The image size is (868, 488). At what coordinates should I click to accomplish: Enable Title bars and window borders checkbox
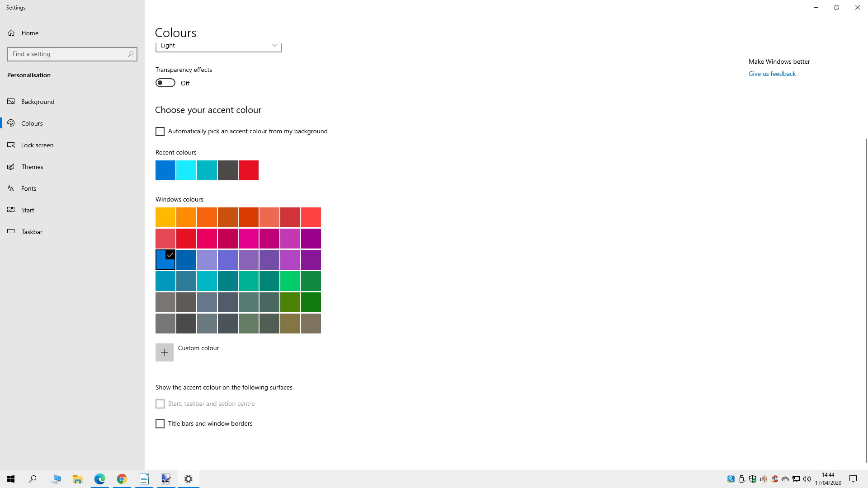(x=160, y=424)
